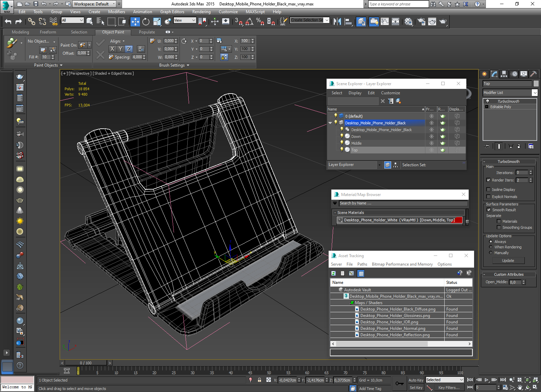The height and width of the screenshot is (392, 541).
Task: Open the Material Editor icon
Action: pos(408,22)
